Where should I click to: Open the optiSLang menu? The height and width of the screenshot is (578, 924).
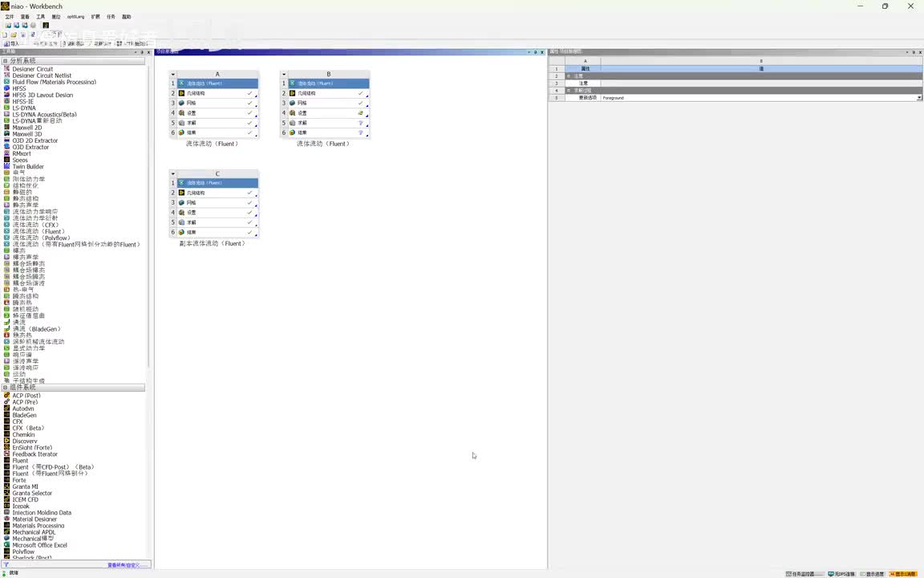coord(75,17)
